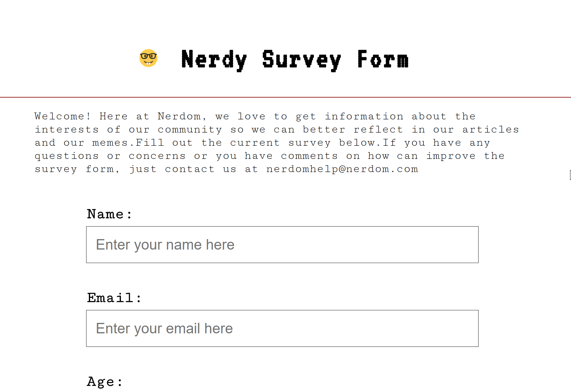Click the word Survey in the title
The width and height of the screenshot is (571, 392).
[302, 60]
